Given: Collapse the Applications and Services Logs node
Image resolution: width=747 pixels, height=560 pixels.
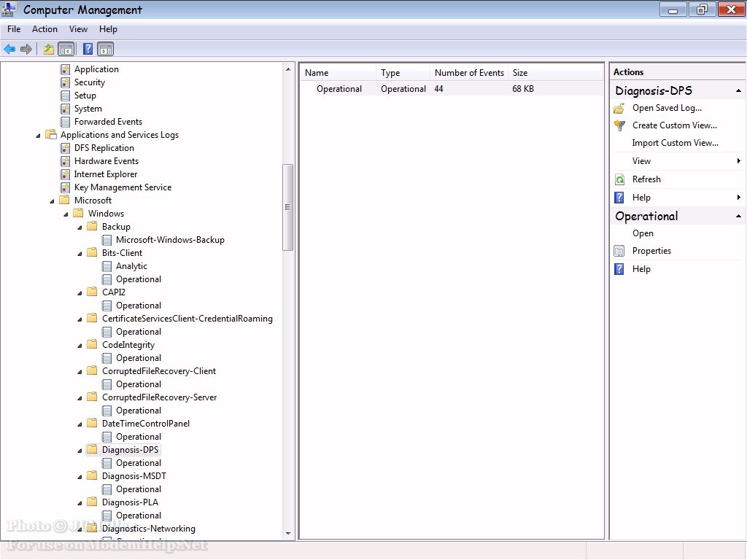Looking at the screenshot, I should tap(38, 136).
